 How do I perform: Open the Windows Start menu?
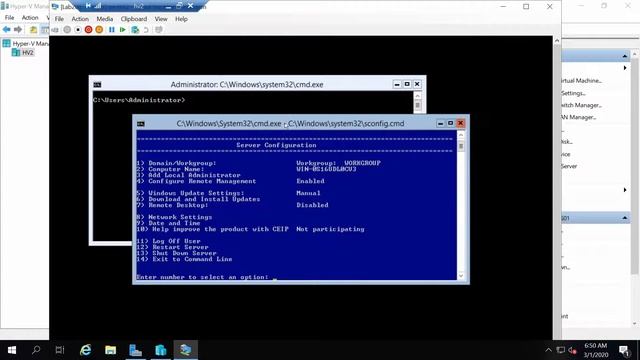[12, 350]
